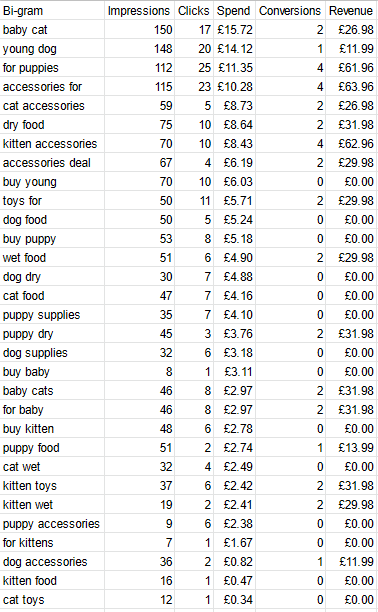378x612 pixels.
Task: Select the 'buy kitten' cell
Action: click(52, 429)
